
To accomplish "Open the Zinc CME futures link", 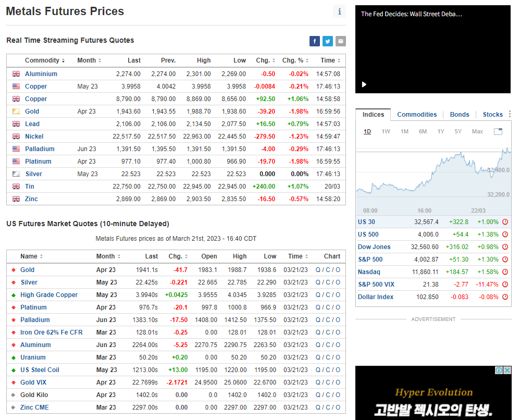I will click(34, 407).
